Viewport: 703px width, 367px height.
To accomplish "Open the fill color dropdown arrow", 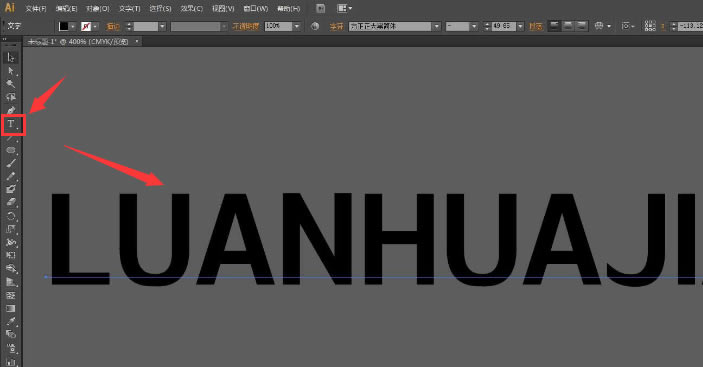I will coord(73,27).
